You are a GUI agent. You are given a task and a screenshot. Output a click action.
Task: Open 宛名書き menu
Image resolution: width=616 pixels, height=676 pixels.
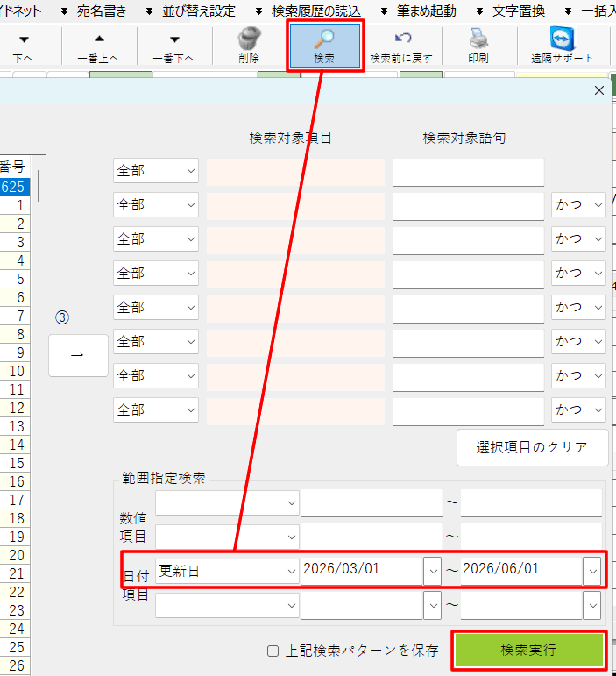tap(102, 11)
